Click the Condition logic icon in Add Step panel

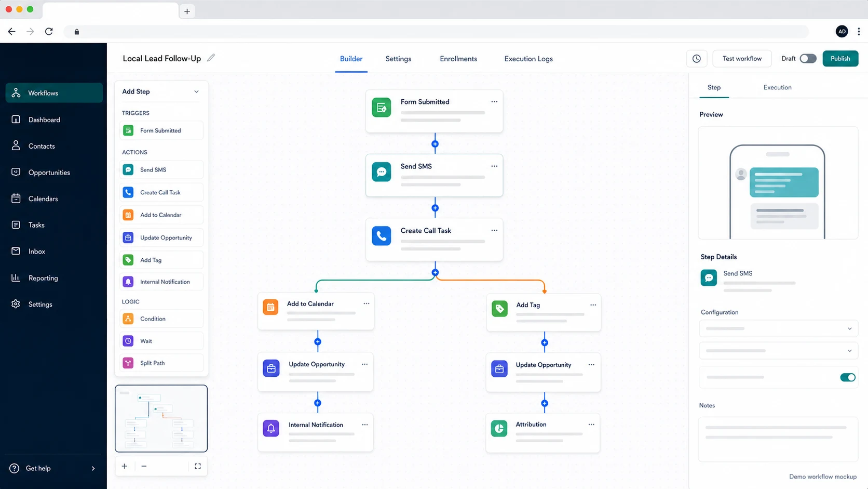click(128, 319)
